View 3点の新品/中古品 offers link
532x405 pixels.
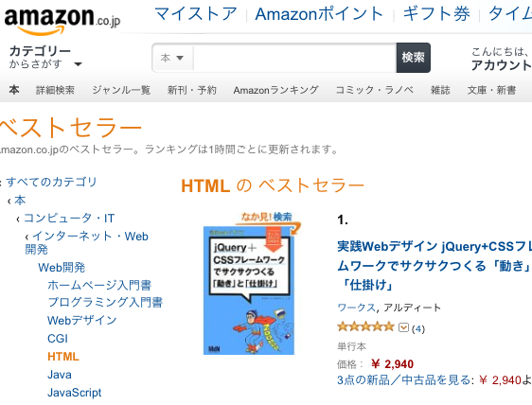click(404, 380)
